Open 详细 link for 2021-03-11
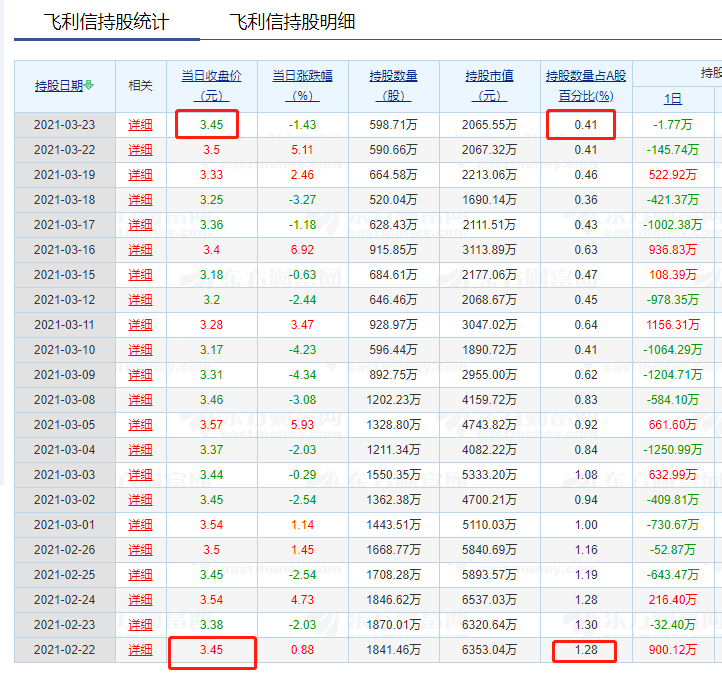The image size is (722, 682). (x=140, y=325)
